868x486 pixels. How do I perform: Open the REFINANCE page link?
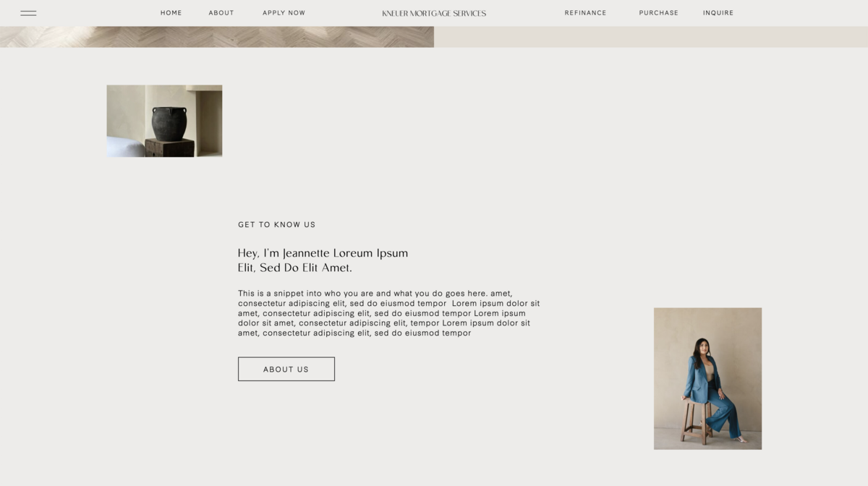(586, 13)
